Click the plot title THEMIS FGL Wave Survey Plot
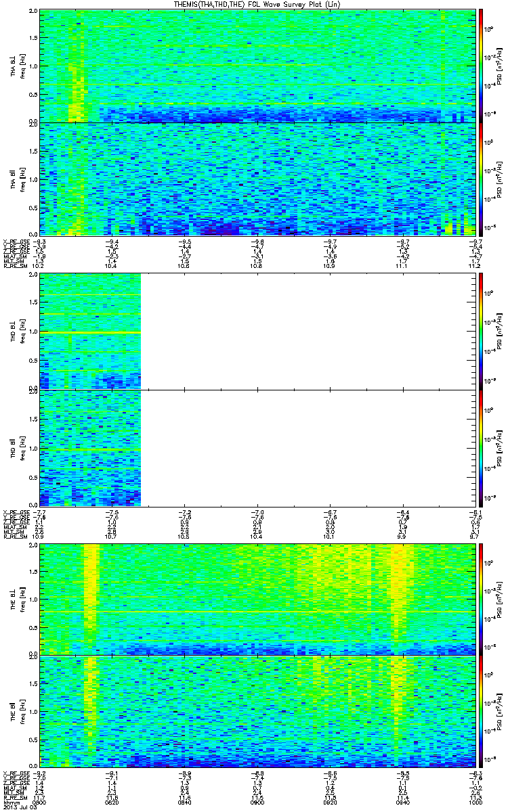This screenshot has height=812, width=508. point(257,4)
